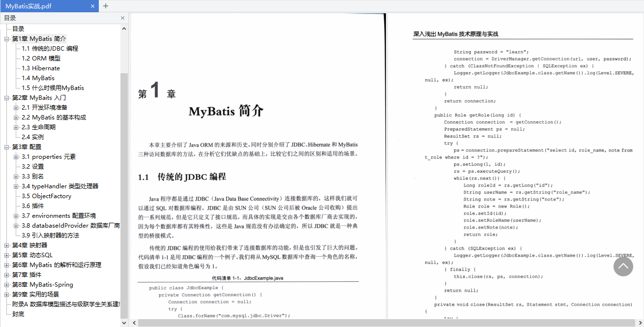644x327 pixels.
Task: Expand 第8章 MyBatis-Spring chapter
Action: pos(7,285)
